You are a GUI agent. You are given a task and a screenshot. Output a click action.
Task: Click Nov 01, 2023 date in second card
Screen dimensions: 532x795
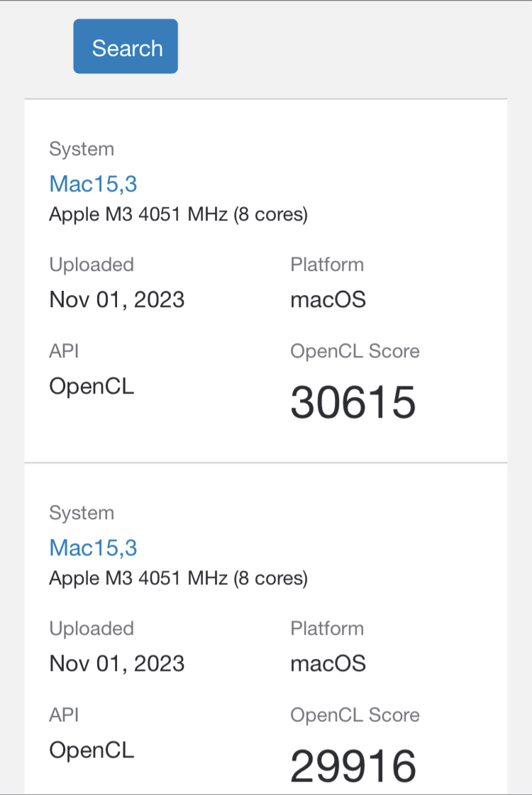(116, 664)
